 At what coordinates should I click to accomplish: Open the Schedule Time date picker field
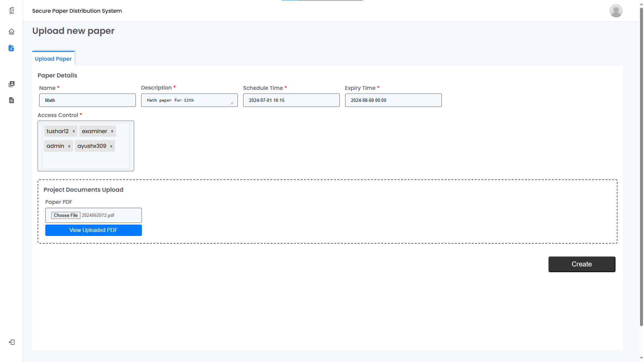click(291, 100)
